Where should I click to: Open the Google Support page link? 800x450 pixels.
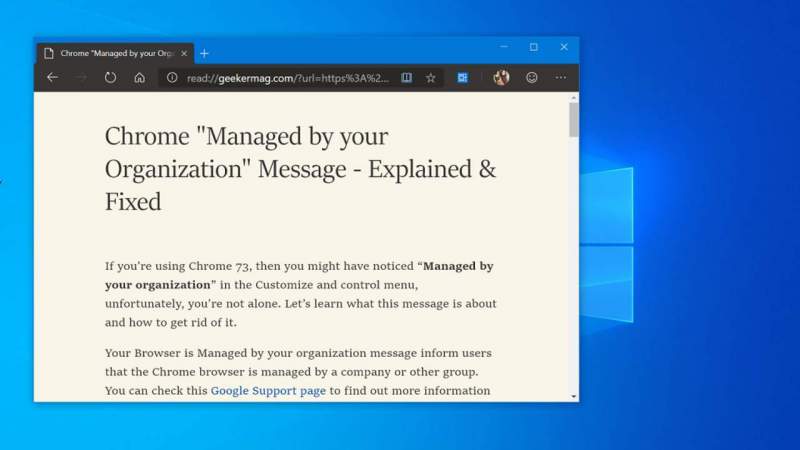268,390
